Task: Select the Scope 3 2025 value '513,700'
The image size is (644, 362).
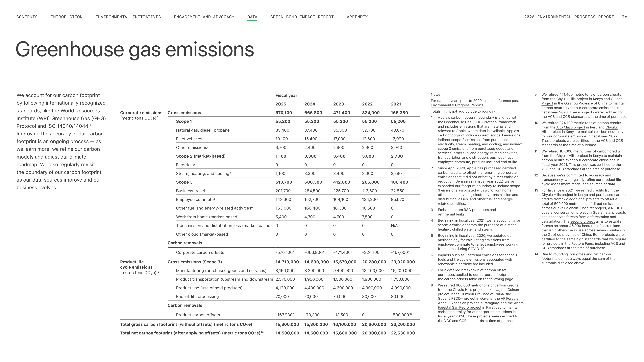Action: (x=284, y=182)
